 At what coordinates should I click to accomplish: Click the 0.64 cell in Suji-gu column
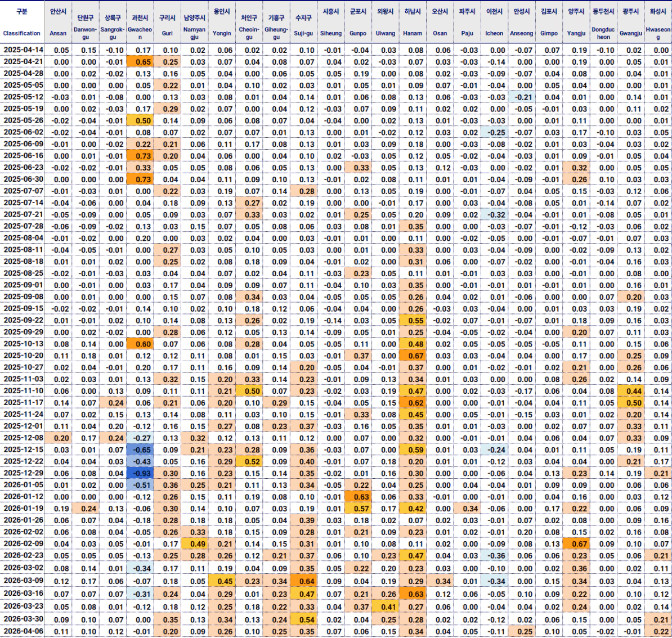coord(304,581)
